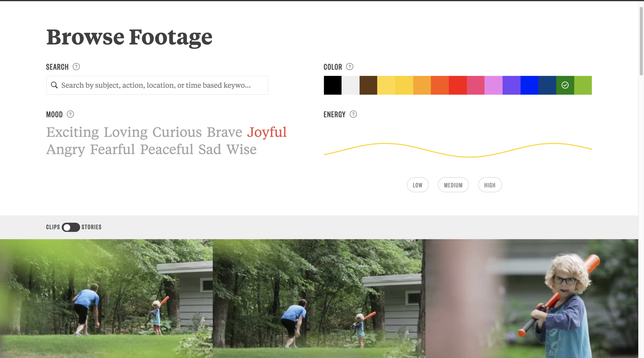Screen dimensions: 644x358
Task: Select Medium energy level
Action: (453, 185)
